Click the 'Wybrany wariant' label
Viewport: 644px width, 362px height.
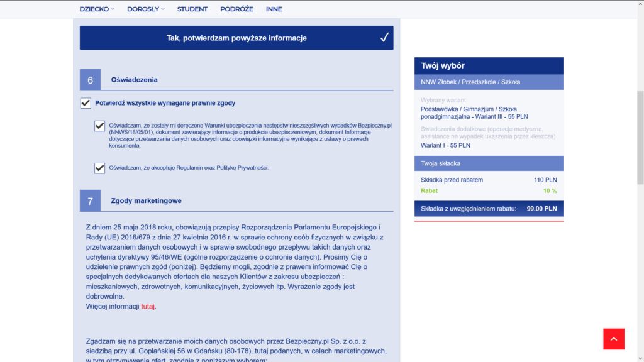pyautogui.click(x=443, y=100)
